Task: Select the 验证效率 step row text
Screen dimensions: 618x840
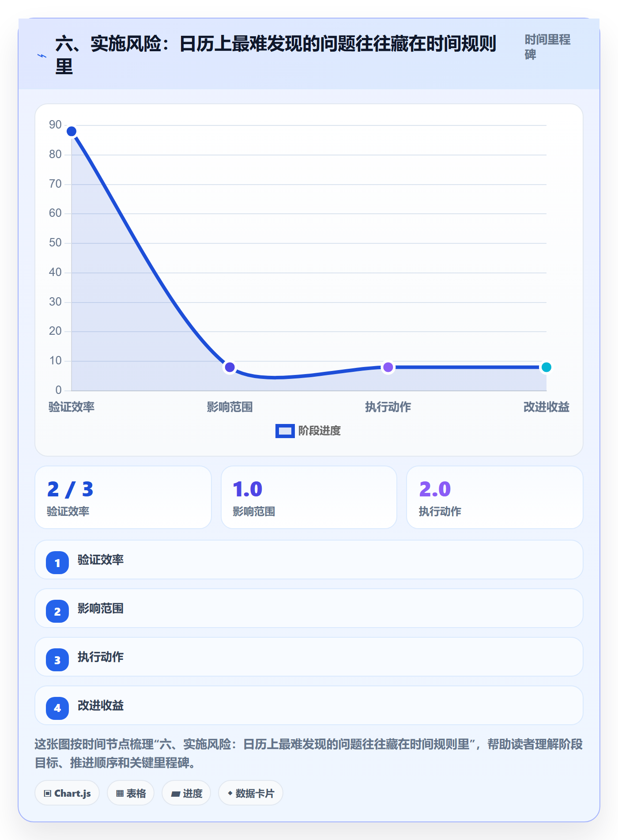Action: [101, 560]
